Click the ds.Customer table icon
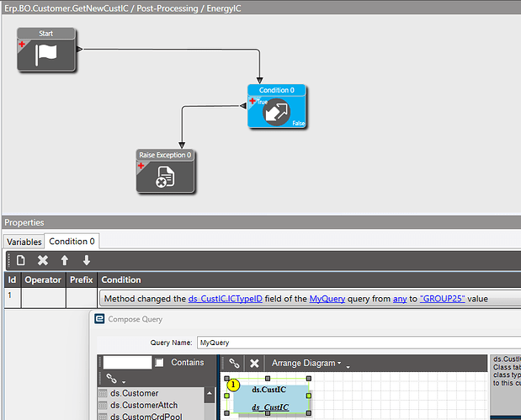 coord(103,393)
